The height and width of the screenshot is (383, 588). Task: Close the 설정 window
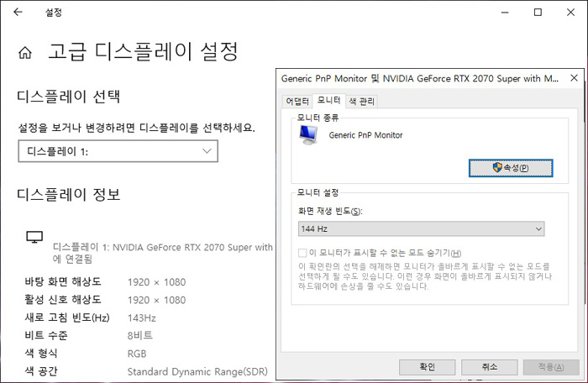tap(572, 12)
